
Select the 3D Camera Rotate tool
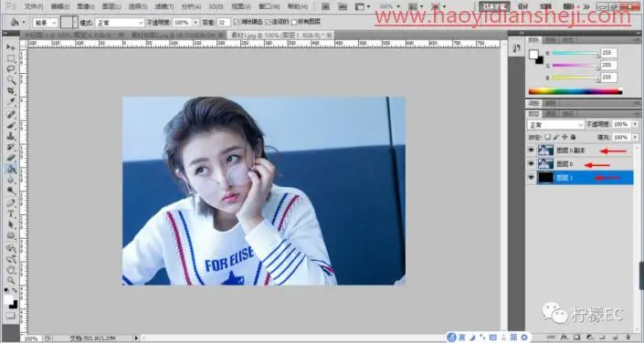point(11,259)
